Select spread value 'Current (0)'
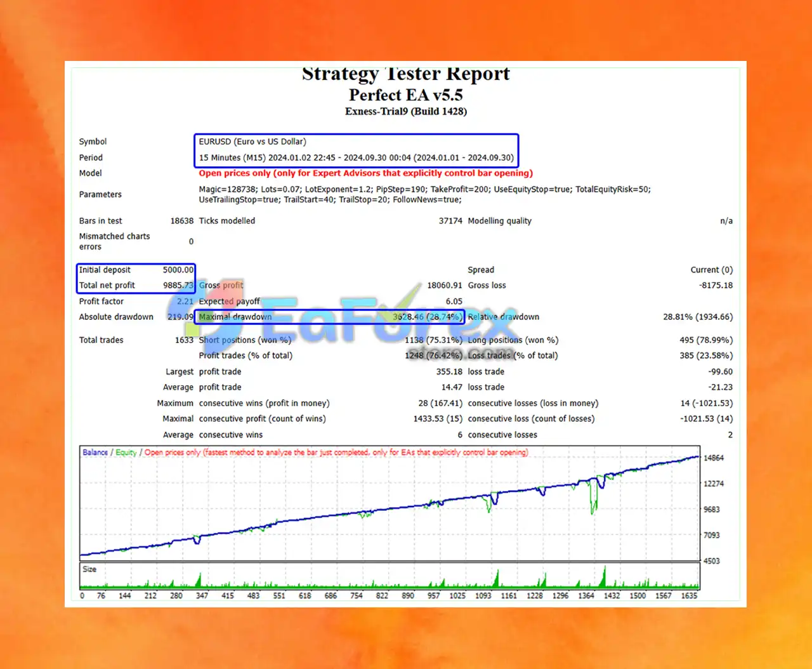 (x=712, y=270)
